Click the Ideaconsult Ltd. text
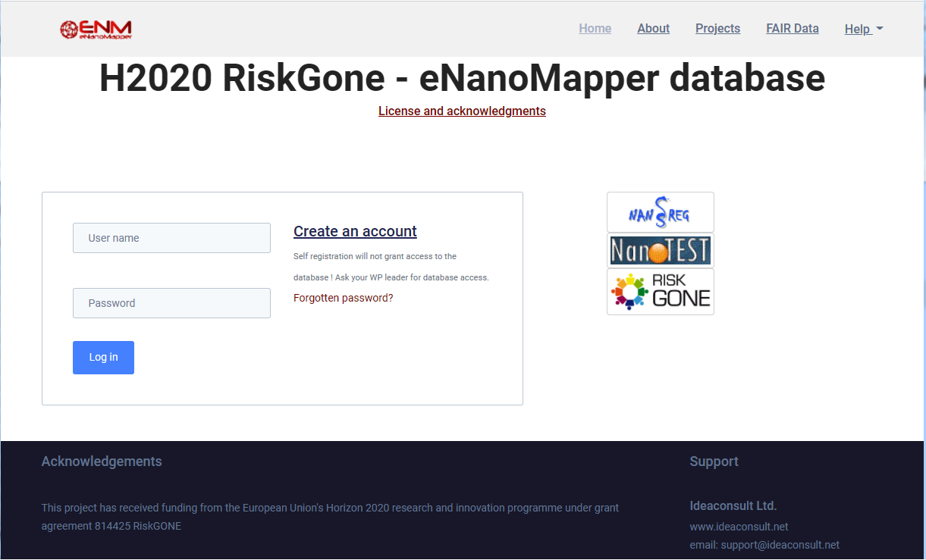The image size is (926, 560). pyautogui.click(x=733, y=505)
